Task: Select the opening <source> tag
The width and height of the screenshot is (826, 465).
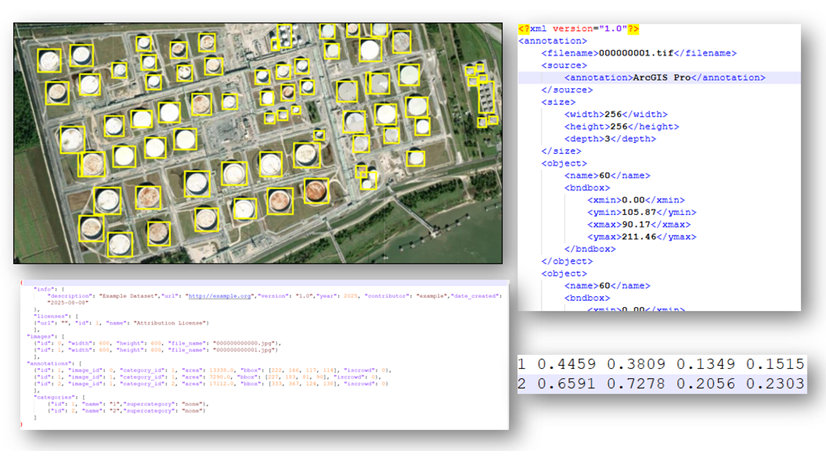Action: 564,65
